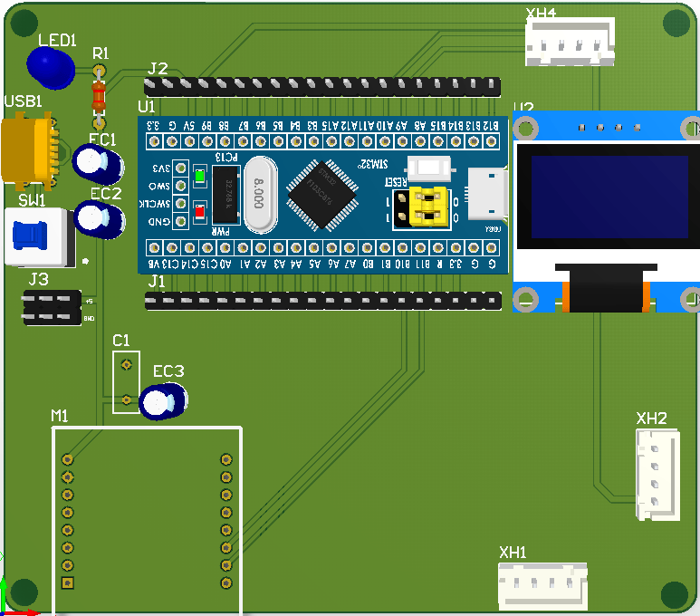
Task: Click the C1 capacitor footprint
Action: [x=127, y=382]
